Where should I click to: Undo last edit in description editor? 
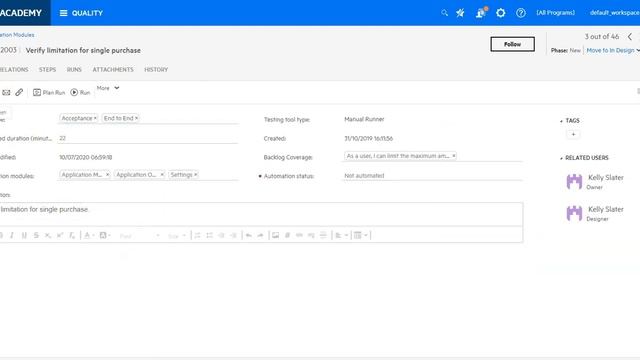tap(249, 236)
